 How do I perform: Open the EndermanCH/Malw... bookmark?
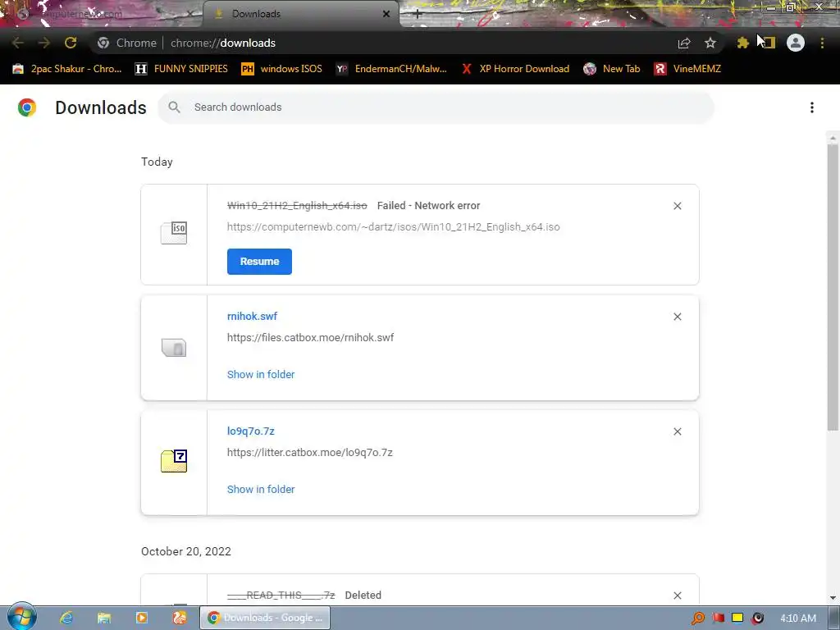(x=391, y=69)
